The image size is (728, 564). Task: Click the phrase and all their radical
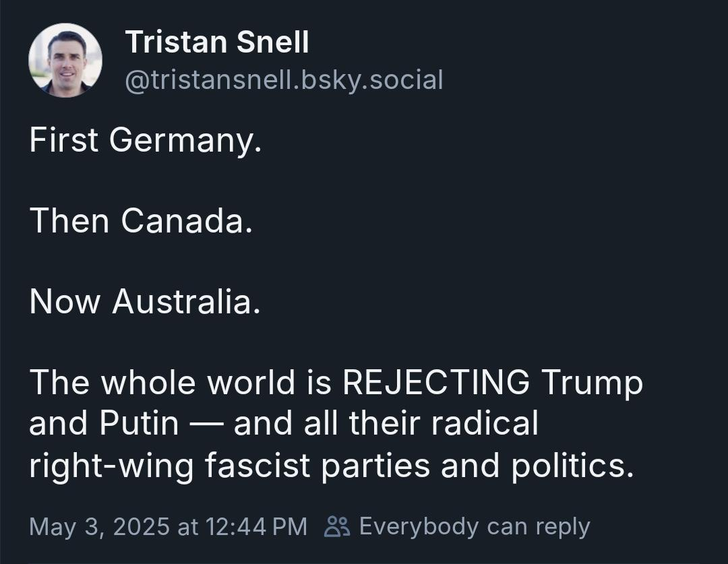tap(386, 423)
